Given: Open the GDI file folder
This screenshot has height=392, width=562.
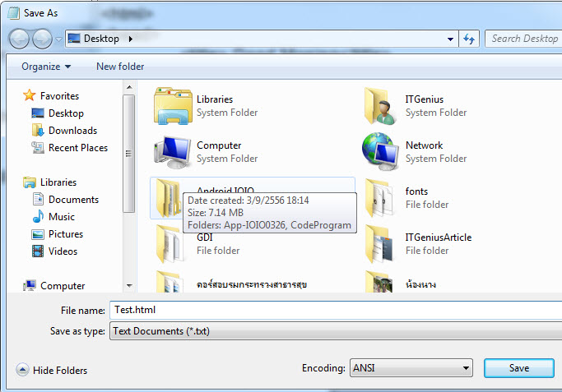Looking at the screenshot, I should tap(173, 243).
